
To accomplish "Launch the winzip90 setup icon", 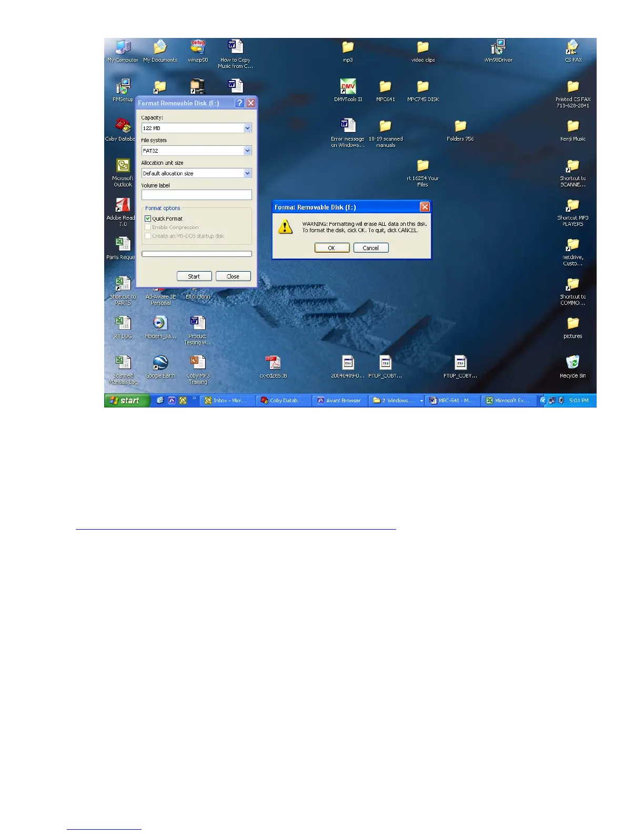I will [x=198, y=52].
